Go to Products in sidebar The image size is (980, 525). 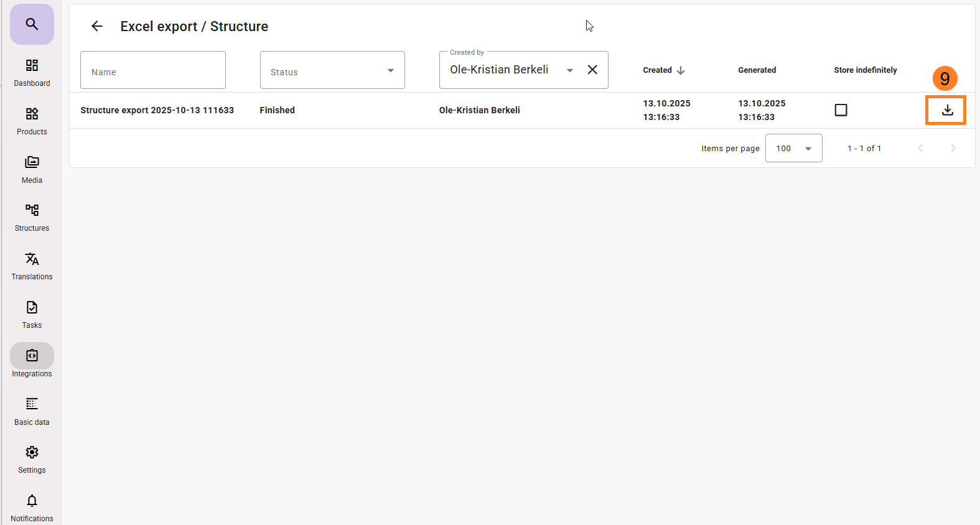pyautogui.click(x=32, y=121)
